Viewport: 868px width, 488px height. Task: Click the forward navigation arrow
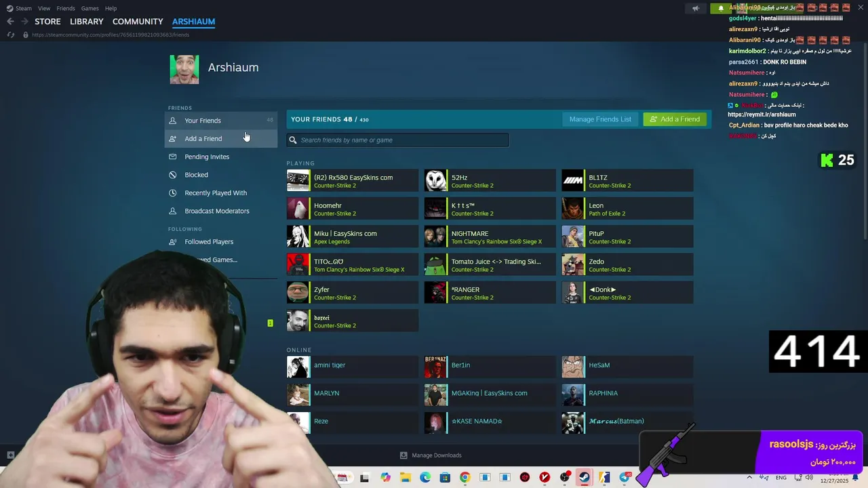click(x=24, y=22)
